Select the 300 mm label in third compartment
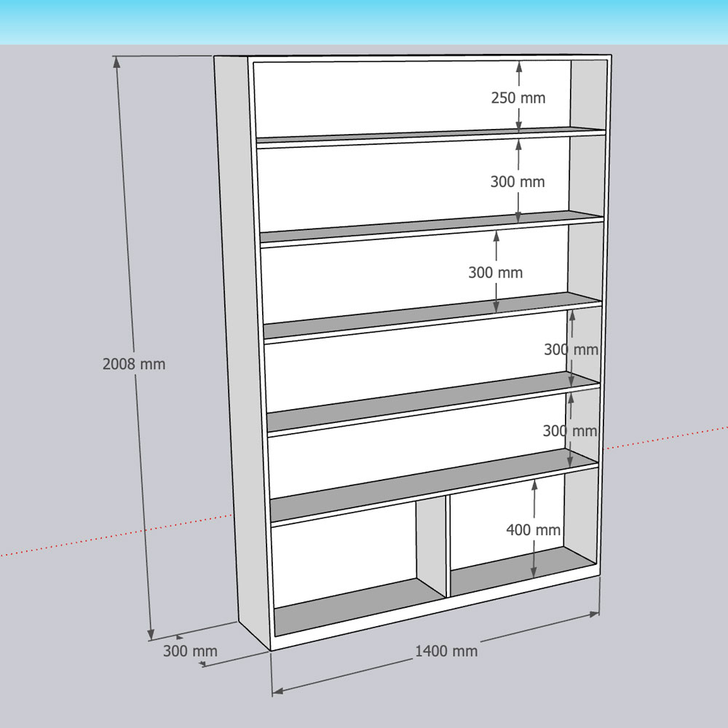Viewport: 728px width, 728px height. tap(495, 273)
